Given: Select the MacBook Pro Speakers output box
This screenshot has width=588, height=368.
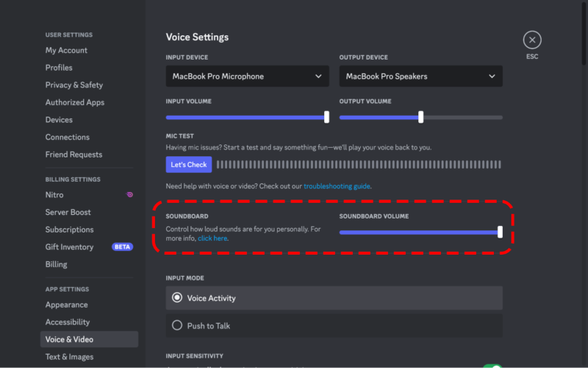Looking at the screenshot, I should coord(420,77).
